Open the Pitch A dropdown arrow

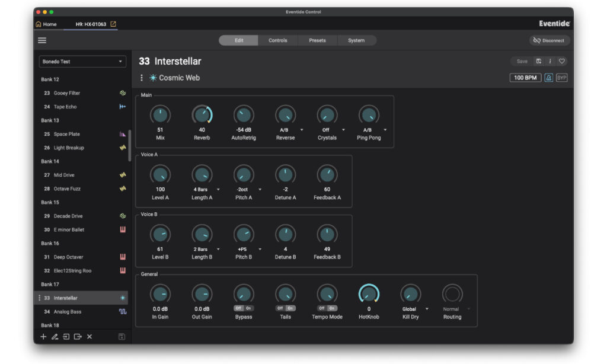point(260,189)
